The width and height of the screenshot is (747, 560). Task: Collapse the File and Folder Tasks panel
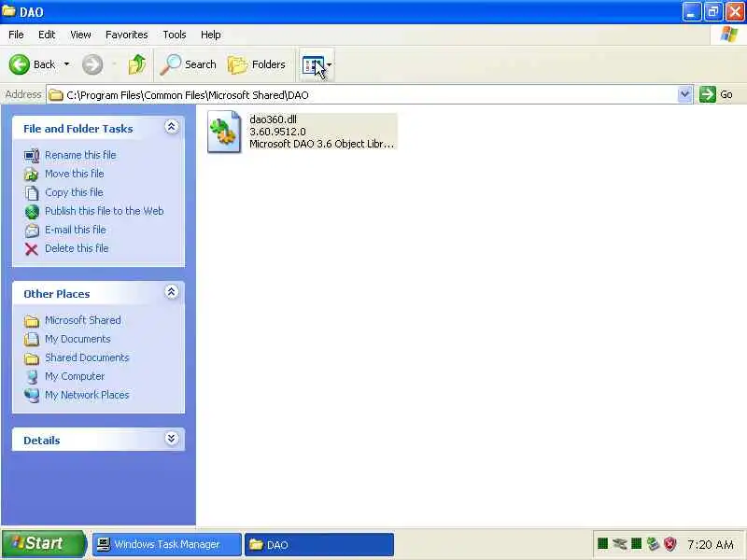pos(172,127)
